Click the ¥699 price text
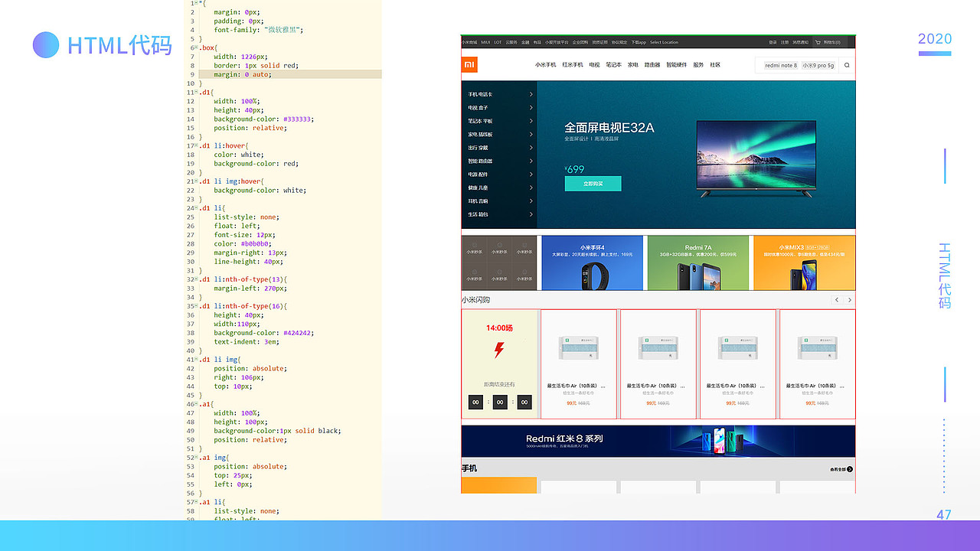980x551 pixels. coord(574,169)
